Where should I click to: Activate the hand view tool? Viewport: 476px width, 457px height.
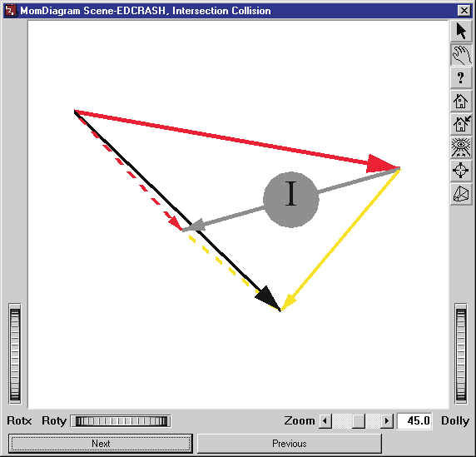pos(461,55)
